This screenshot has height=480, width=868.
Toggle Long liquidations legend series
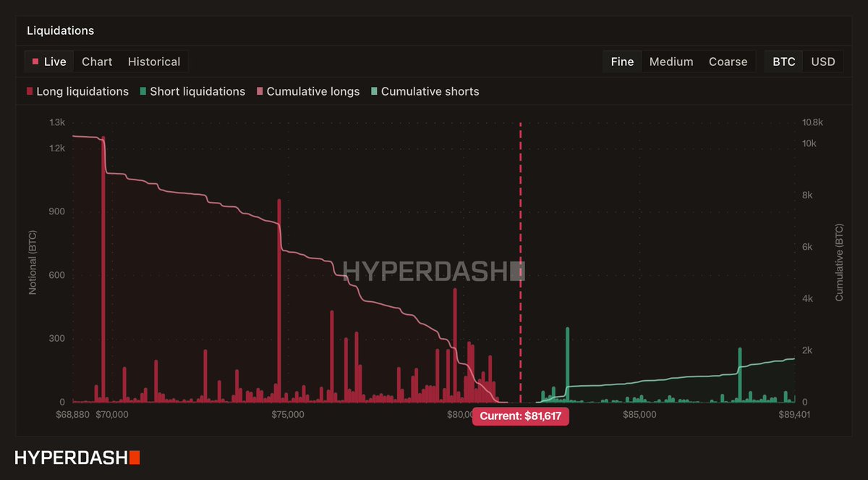point(77,91)
